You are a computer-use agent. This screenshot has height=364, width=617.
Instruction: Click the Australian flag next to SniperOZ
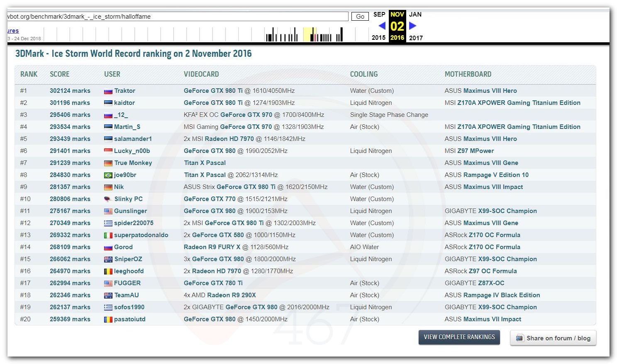pos(108,260)
